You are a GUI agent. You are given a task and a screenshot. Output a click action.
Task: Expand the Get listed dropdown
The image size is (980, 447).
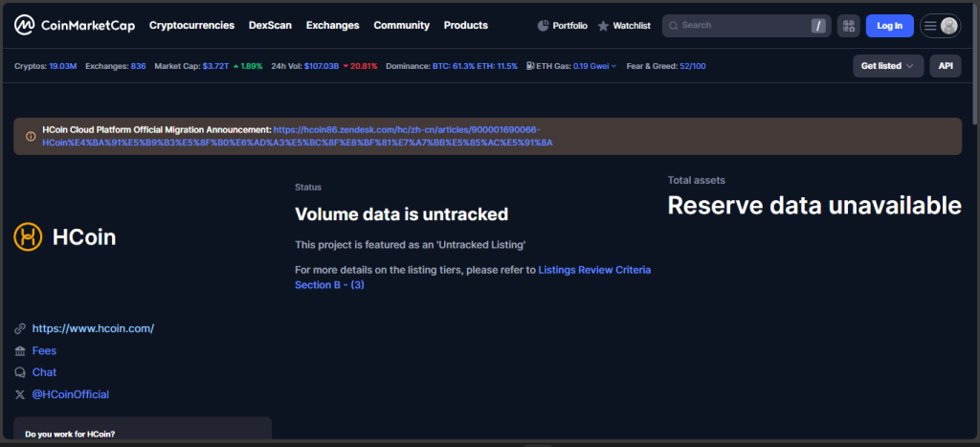(x=887, y=66)
